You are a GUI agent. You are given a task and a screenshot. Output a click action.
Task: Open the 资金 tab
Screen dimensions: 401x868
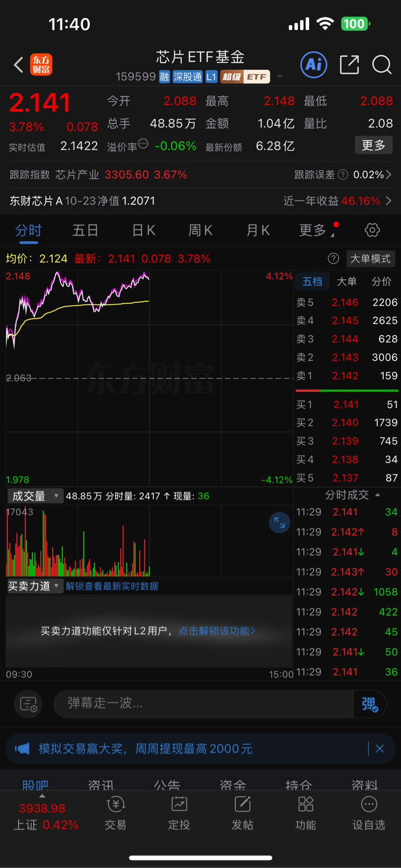point(233,784)
